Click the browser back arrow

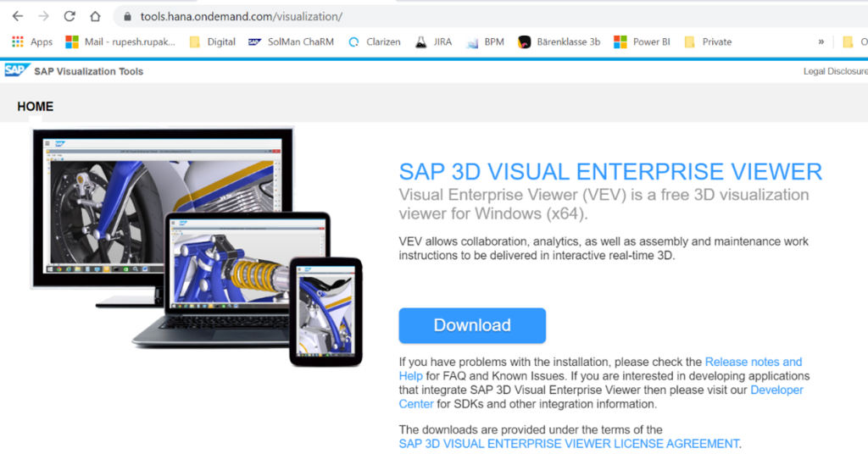(x=17, y=16)
